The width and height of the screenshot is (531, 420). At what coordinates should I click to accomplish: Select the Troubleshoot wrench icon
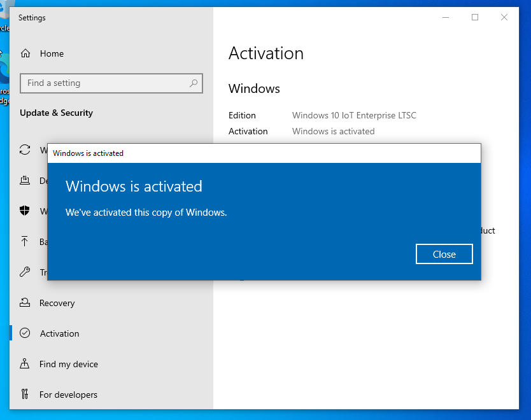25,272
